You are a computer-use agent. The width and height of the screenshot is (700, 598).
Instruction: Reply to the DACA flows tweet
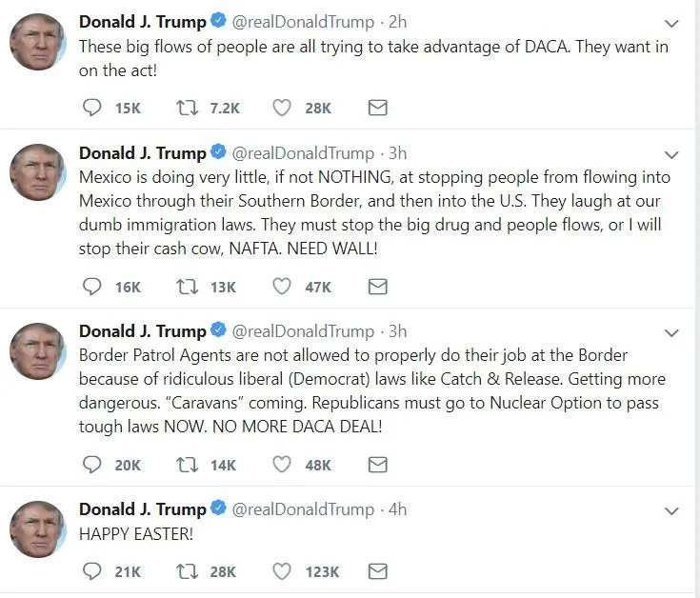(92, 109)
